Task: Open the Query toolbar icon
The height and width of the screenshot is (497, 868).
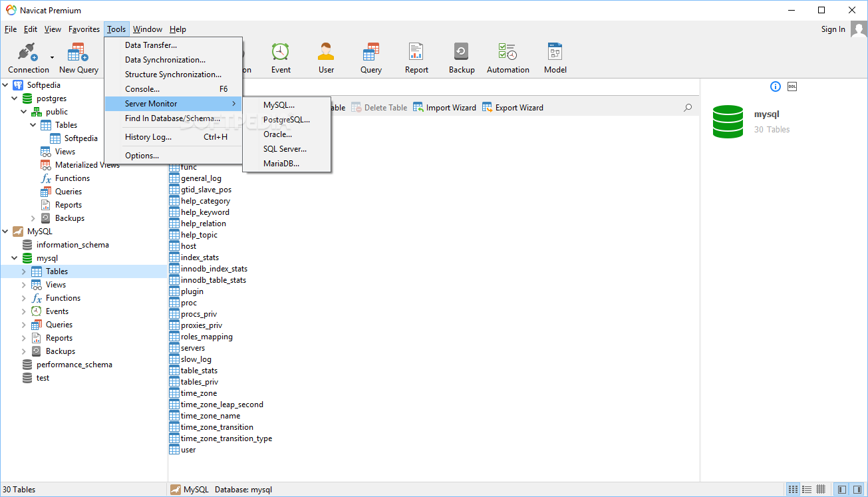Action: pos(371,58)
